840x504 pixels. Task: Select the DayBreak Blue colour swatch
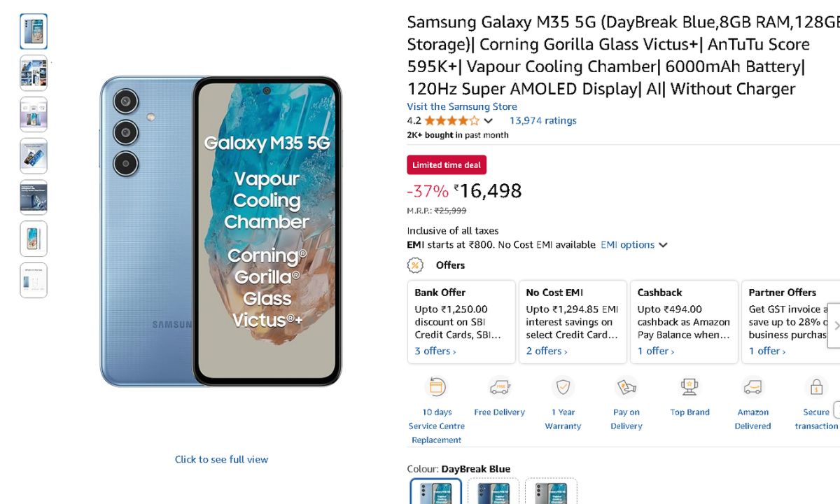[x=435, y=491]
